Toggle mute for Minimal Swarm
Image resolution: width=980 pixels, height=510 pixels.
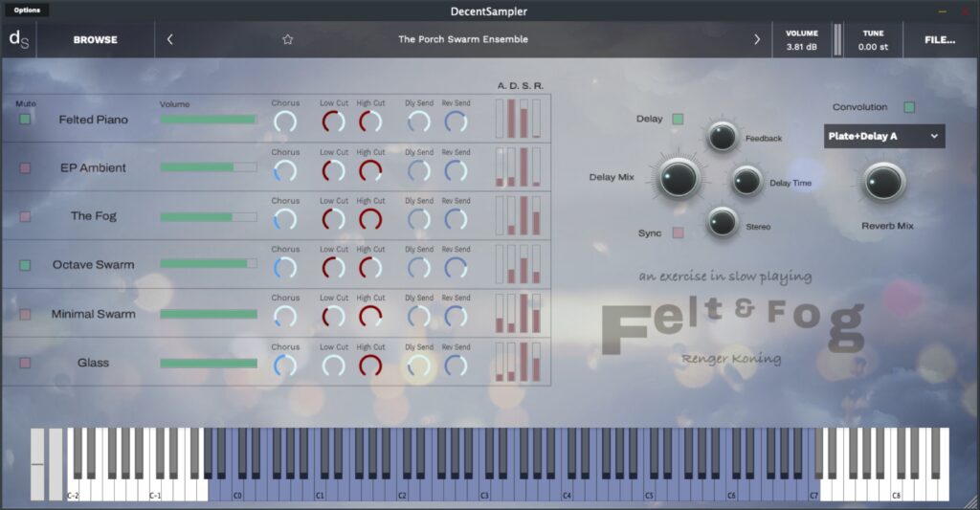(x=25, y=314)
